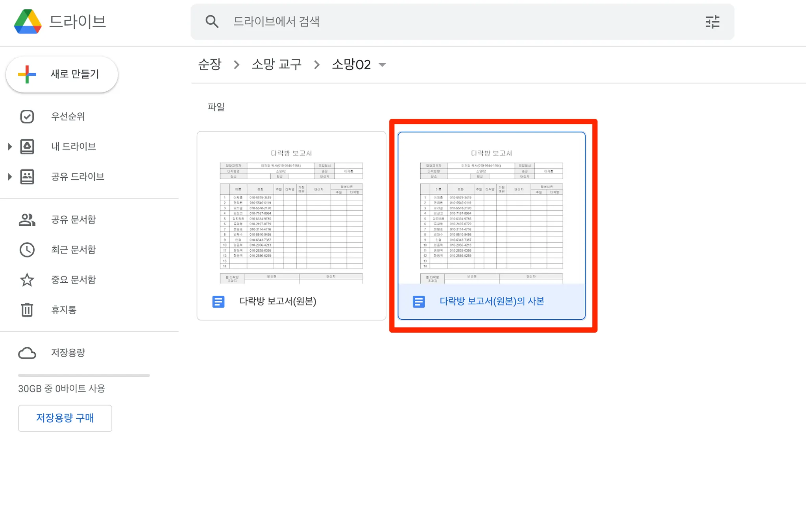Go to 순장 in the breadcrumb
The image size is (806, 532).
click(210, 64)
